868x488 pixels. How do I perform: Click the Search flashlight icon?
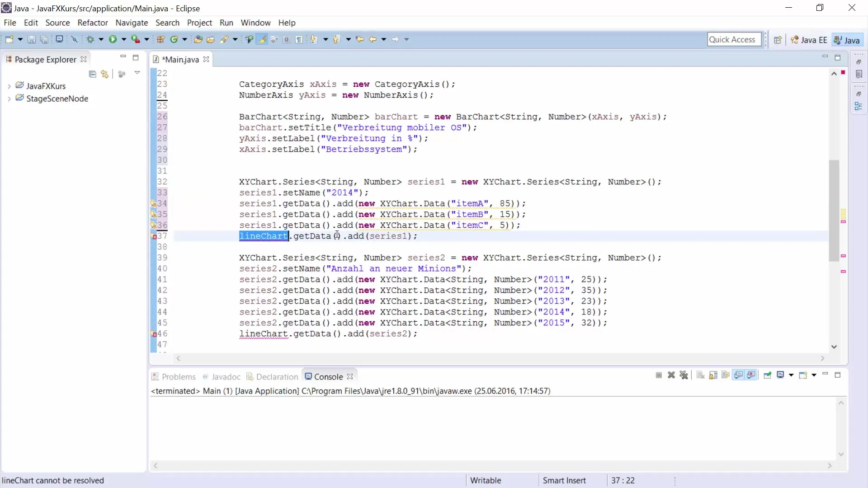(x=224, y=39)
